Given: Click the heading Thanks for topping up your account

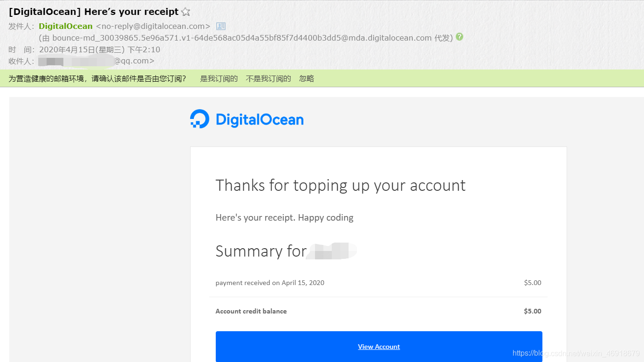Looking at the screenshot, I should (x=340, y=185).
